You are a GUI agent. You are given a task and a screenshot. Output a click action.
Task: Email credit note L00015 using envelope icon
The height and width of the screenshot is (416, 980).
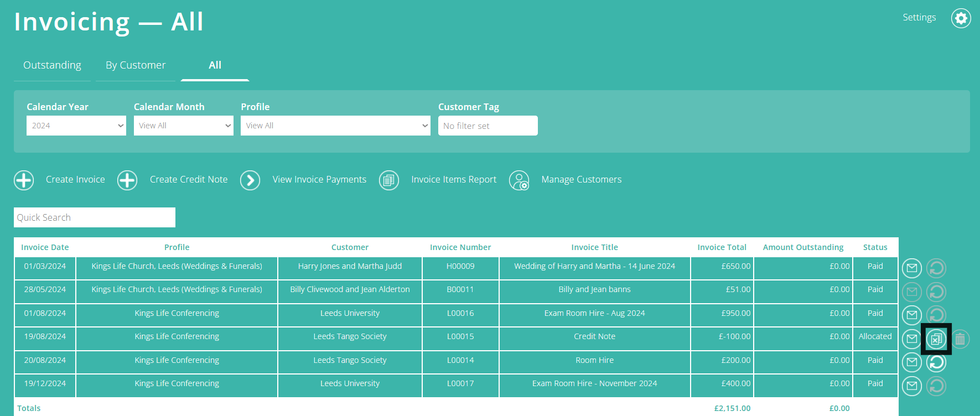pos(912,339)
